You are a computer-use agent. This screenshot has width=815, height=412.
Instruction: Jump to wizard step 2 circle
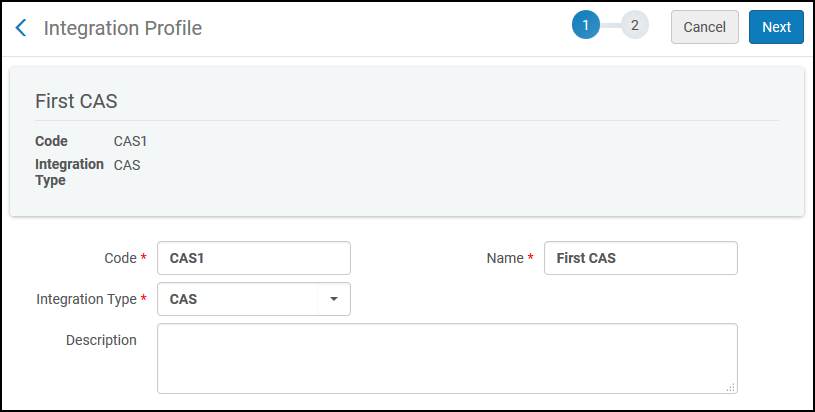click(635, 25)
